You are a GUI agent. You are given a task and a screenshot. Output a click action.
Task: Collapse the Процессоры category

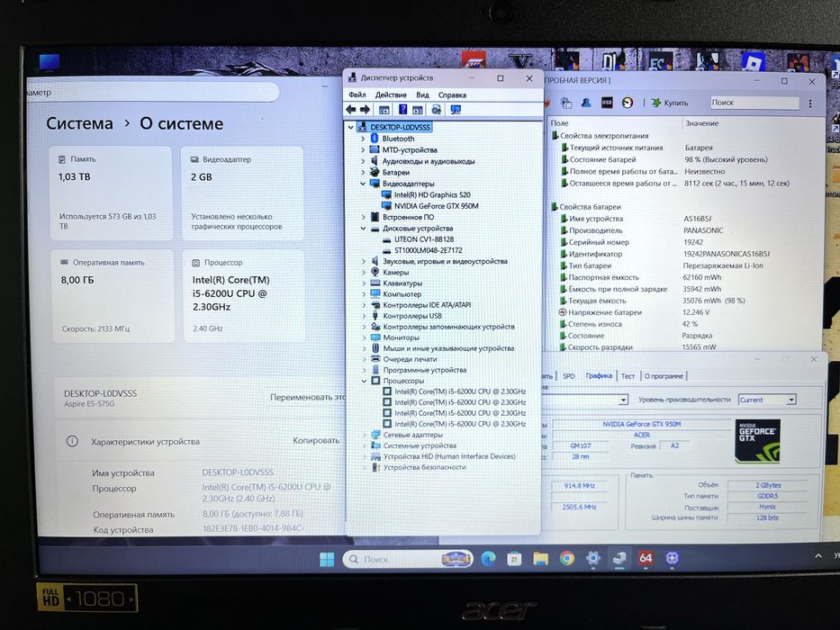364,381
